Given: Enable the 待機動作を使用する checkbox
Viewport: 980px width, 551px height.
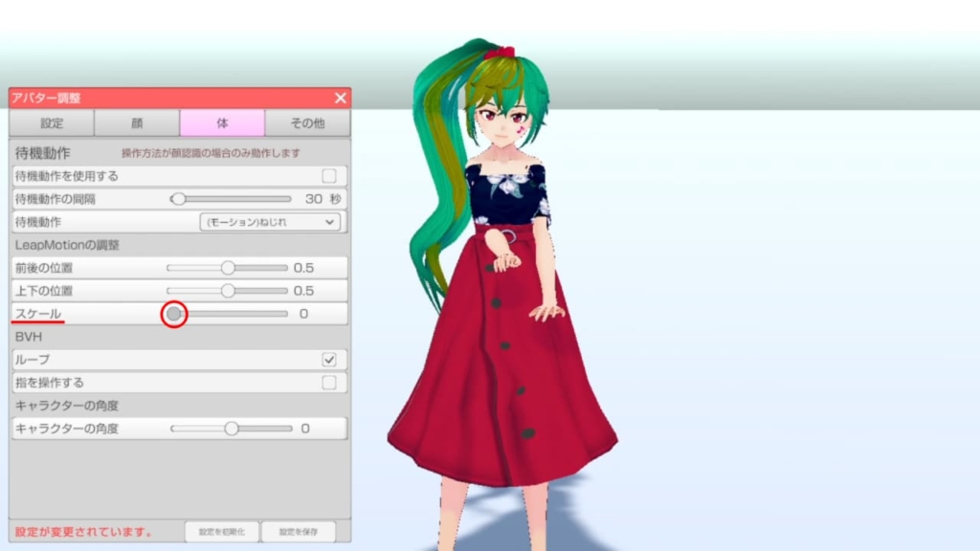Looking at the screenshot, I should coord(329,176).
